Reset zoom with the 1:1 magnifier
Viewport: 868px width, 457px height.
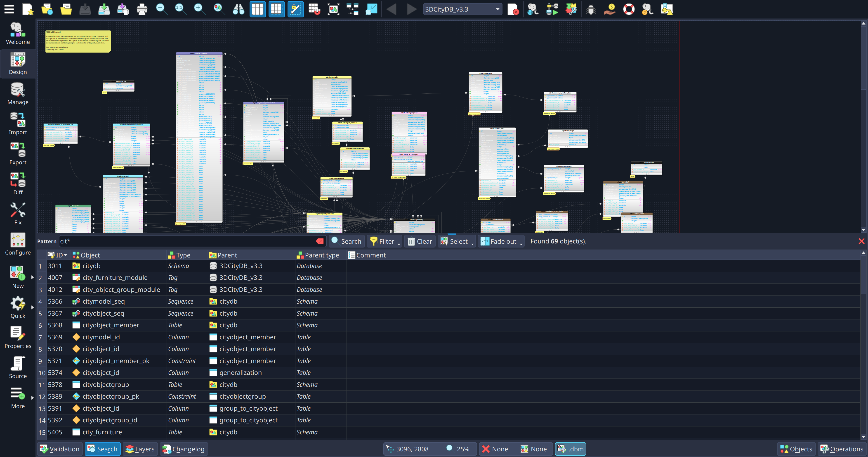180,9
